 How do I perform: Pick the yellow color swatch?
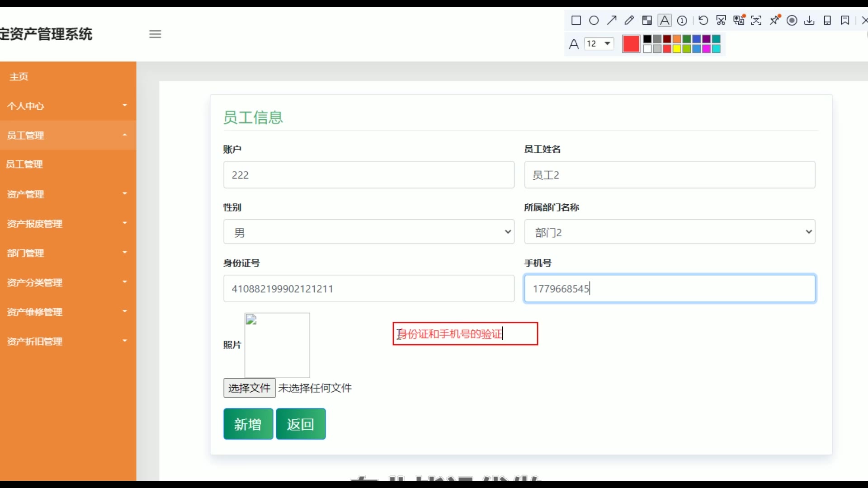tap(677, 49)
